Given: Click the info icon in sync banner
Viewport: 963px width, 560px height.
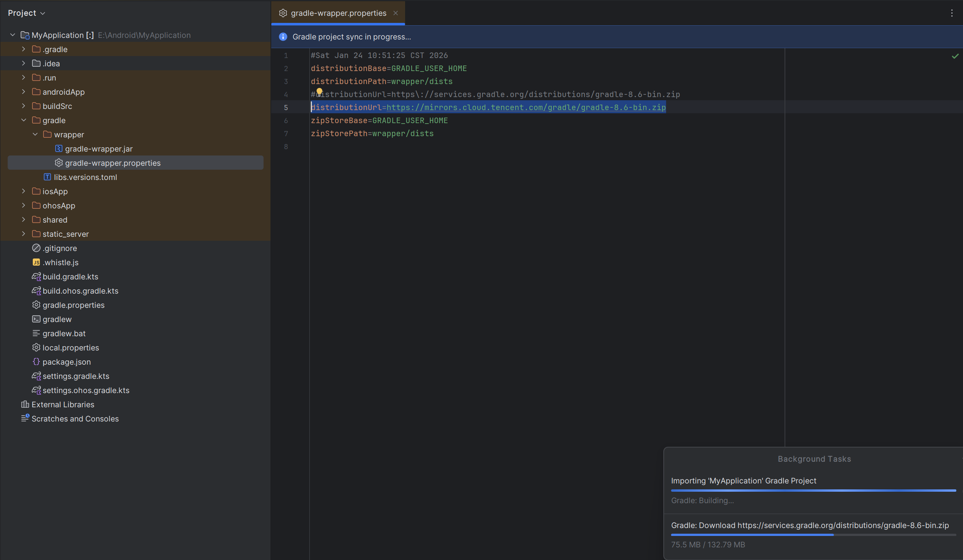Looking at the screenshot, I should pyautogui.click(x=283, y=37).
